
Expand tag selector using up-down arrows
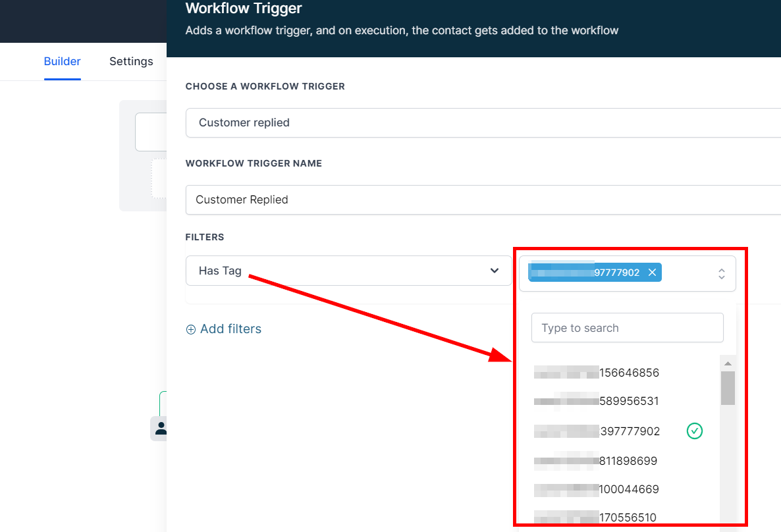point(722,273)
